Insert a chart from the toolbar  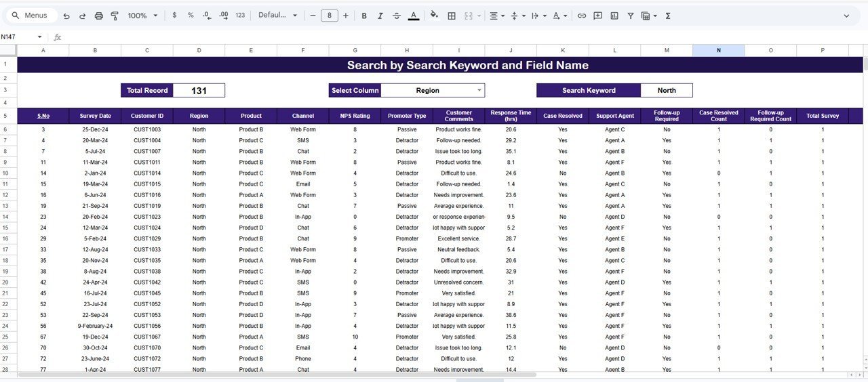pos(614,16)
